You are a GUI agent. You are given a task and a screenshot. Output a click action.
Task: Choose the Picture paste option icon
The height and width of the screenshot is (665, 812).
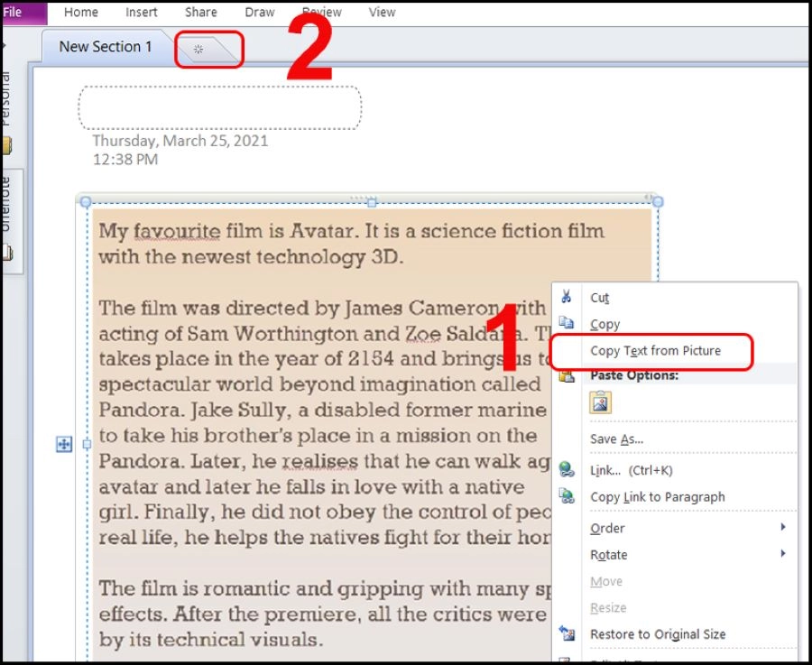pyautogui.click(x=601, y=403)
